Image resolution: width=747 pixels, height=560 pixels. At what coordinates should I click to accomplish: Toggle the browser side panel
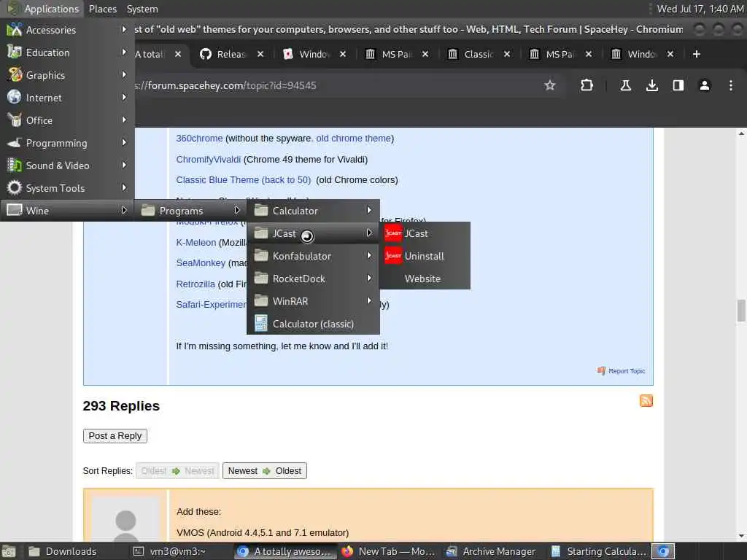click(x=678, y=85)
